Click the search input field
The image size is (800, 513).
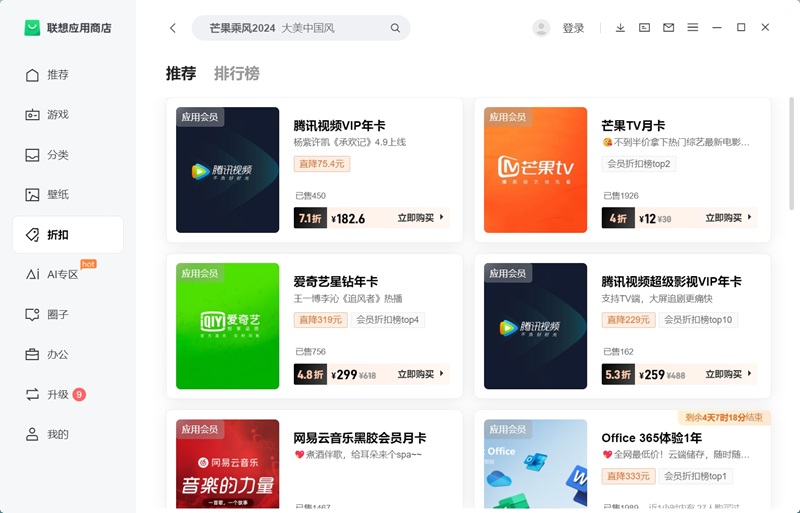[x=301, y=28]
